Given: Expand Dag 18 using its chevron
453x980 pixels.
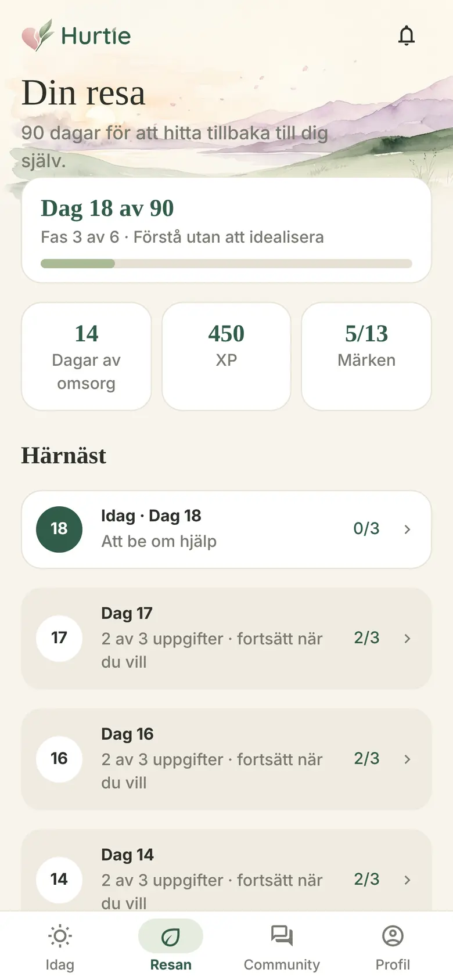Looking at the screenshot, I should point(407,529).
